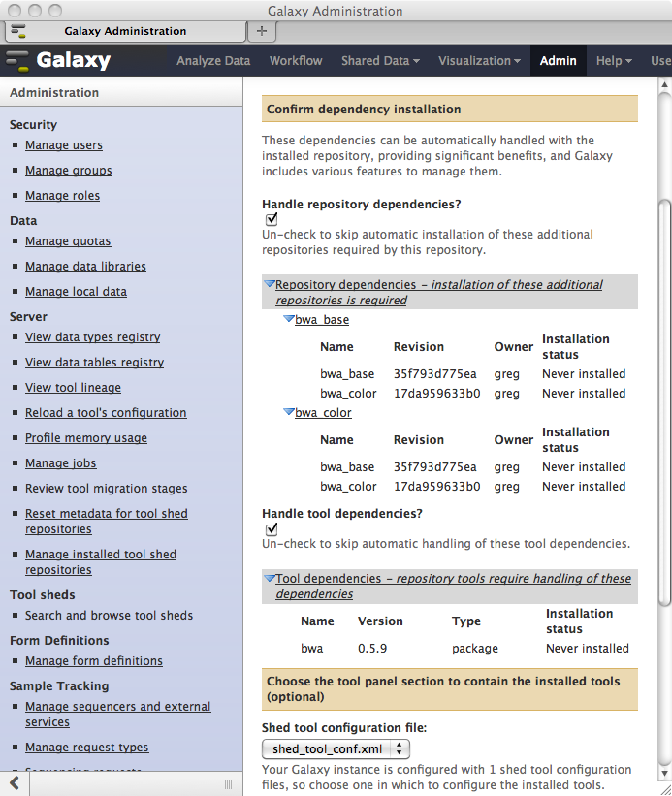Collapse the Tool dependencies section

coord(269,579)
